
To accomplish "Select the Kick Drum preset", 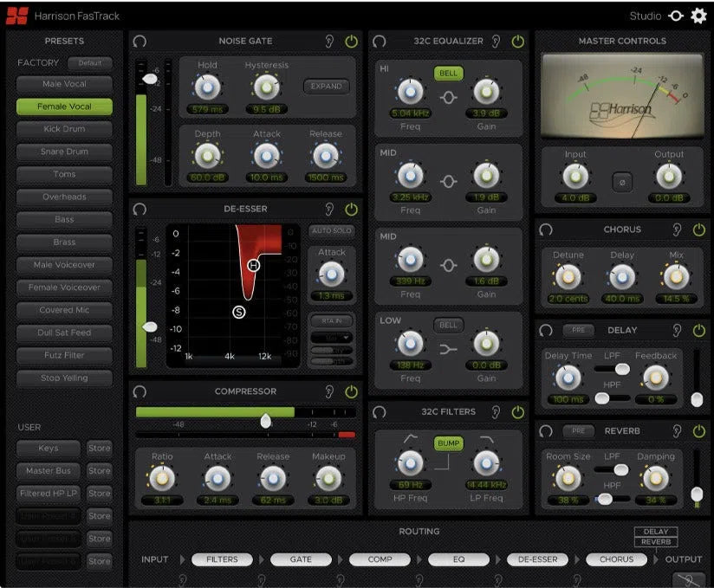I will click(64, 129).
